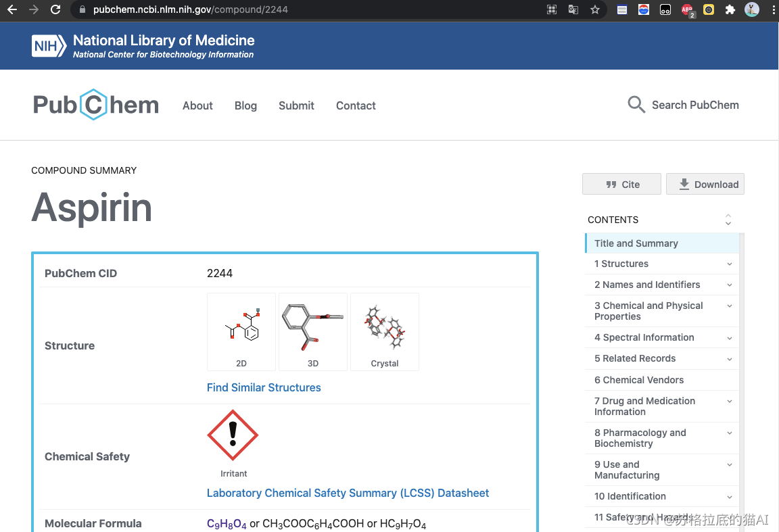Open the 3D structure thumbnail

coord(313,332)
